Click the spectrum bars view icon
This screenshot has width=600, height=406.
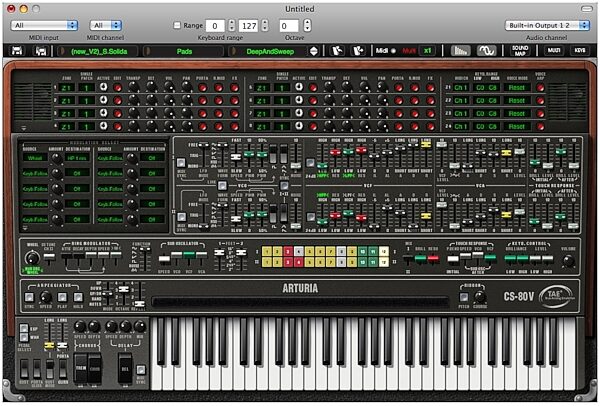(x=460, y=51)
